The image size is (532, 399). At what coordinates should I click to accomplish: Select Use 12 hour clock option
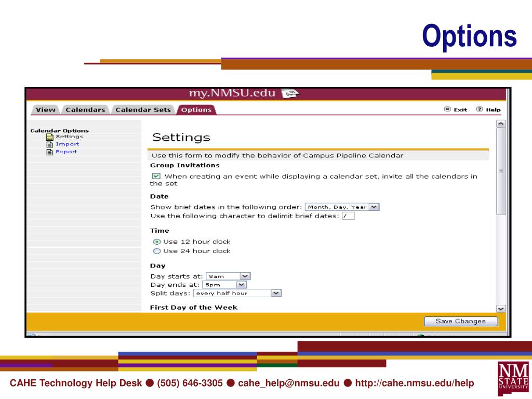(157, 242)
